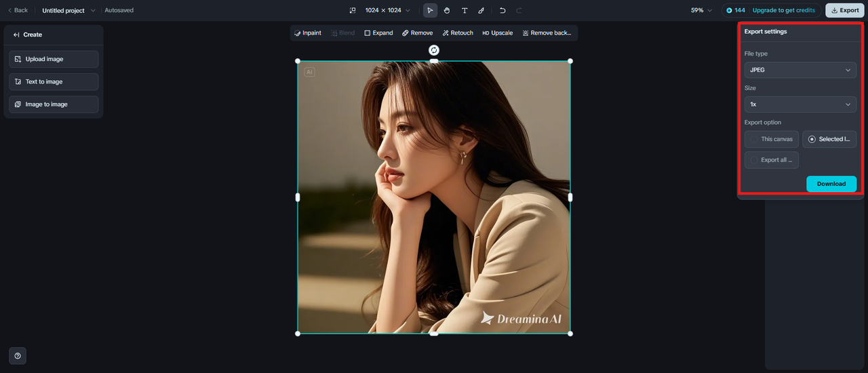Select the hand pan tool

tap(447, 10)
